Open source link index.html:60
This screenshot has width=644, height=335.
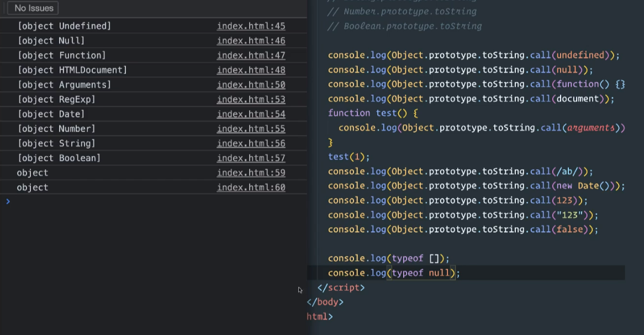(251, 187)
